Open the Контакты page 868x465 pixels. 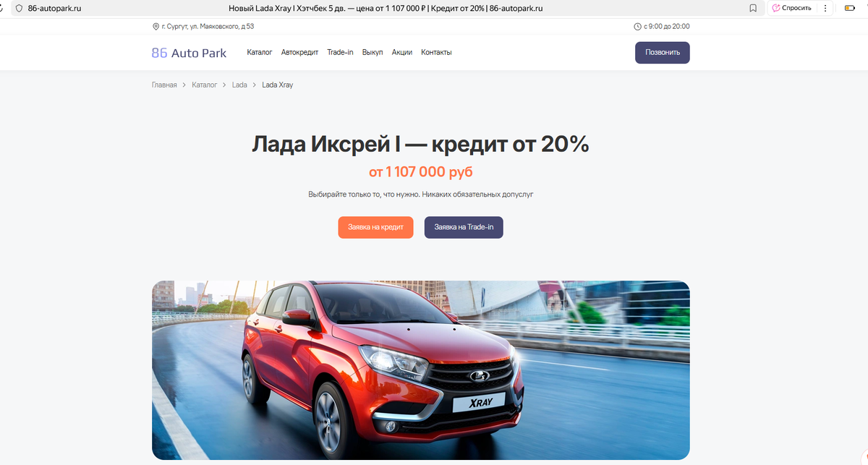click(x=436, y=52)
